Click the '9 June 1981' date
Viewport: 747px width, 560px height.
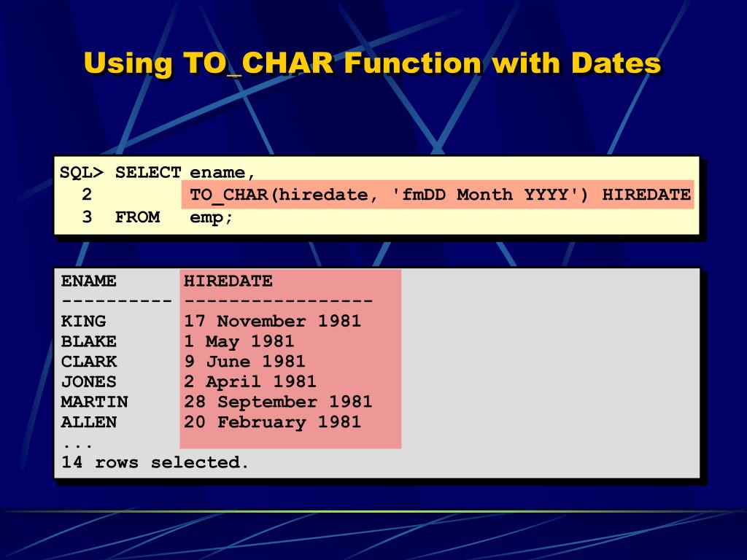[244, 362]
